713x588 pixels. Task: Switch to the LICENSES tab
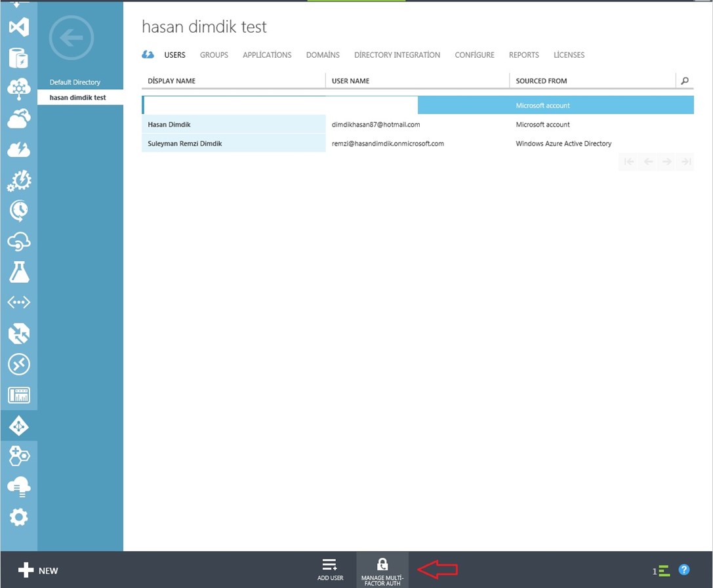(569, 55)
